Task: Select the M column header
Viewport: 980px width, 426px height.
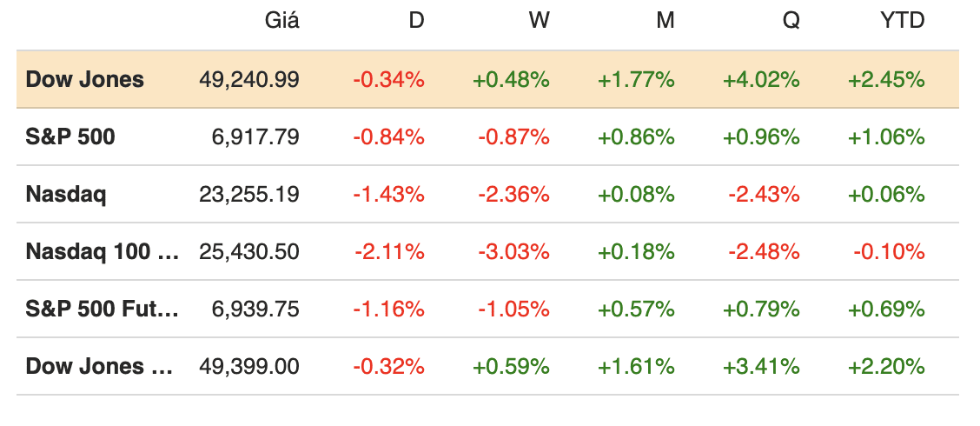Action: point(665,22)
